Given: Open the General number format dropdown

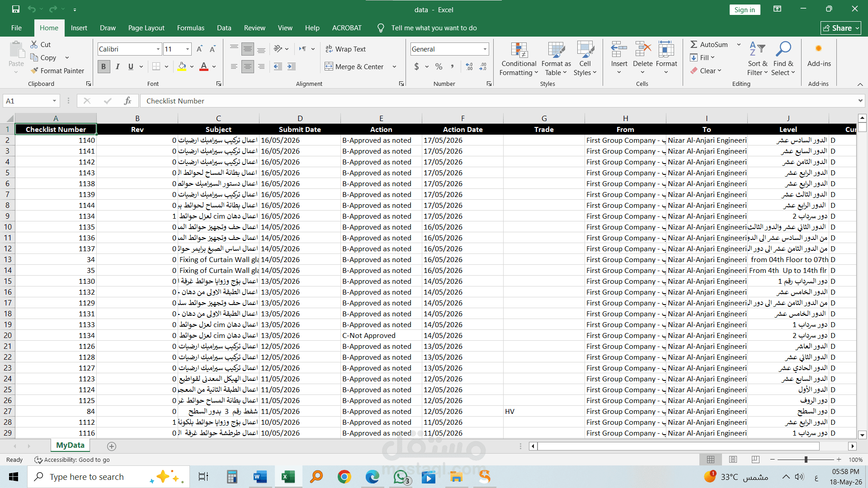Looking at the screenshot, I should pyautogui.click(x=485, y=49).
